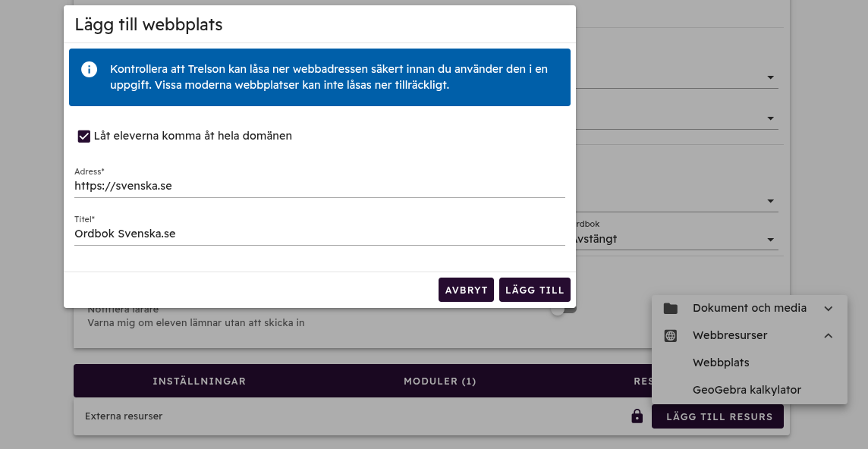Select Webbplats from the resource menu
This screenshot has height=449, width=868.
[721, 363]
